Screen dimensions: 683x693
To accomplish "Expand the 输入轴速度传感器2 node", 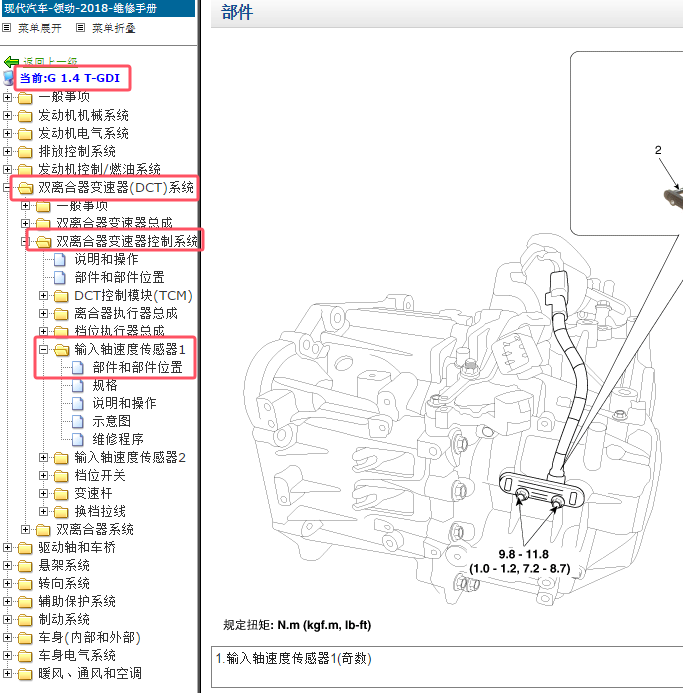I will [x=43, y=457].
